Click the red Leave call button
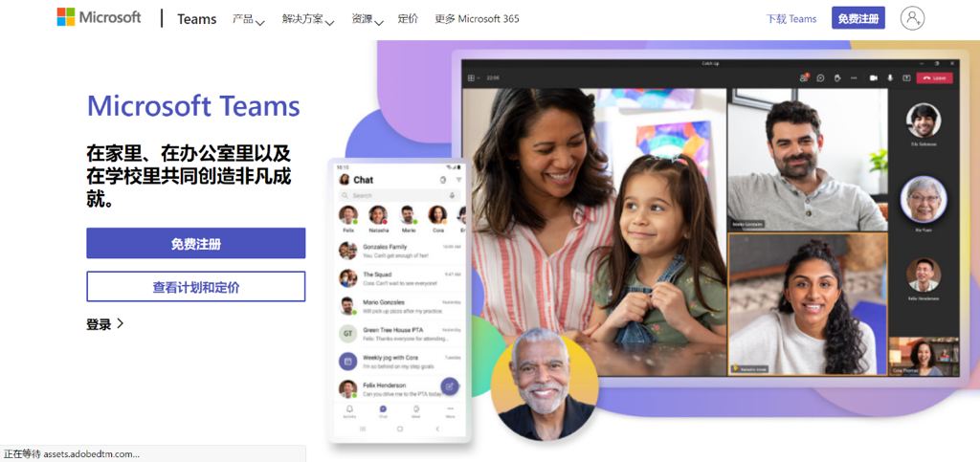The height and width of the screenshot is (462, 980). point(934,78)
